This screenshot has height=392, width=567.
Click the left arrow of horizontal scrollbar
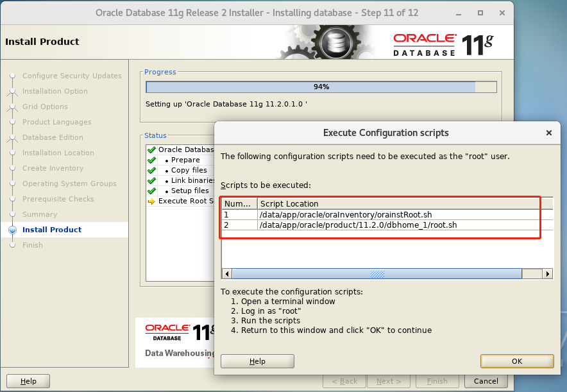(x=226, y=274)
